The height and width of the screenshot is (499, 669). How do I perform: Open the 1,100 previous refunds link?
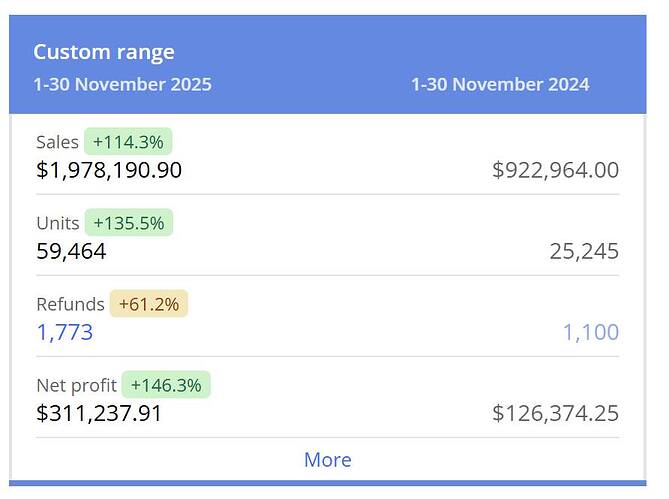[x=590, y=332]
